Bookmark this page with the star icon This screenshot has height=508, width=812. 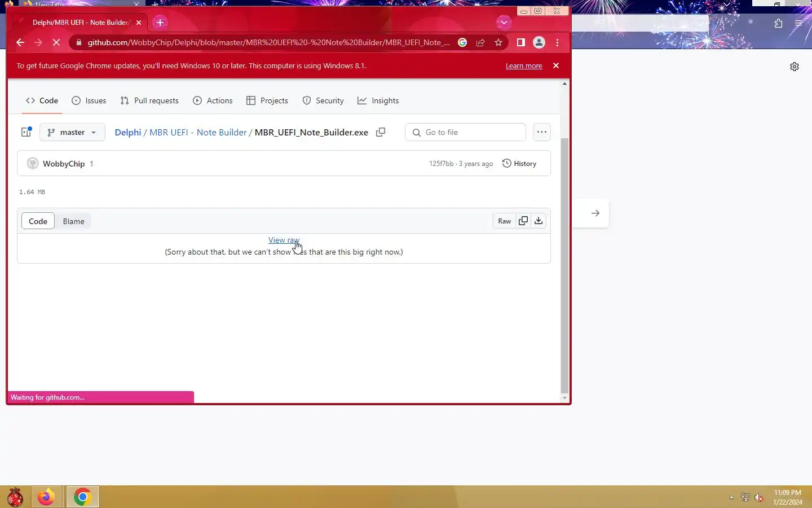(x=498, y=42)
